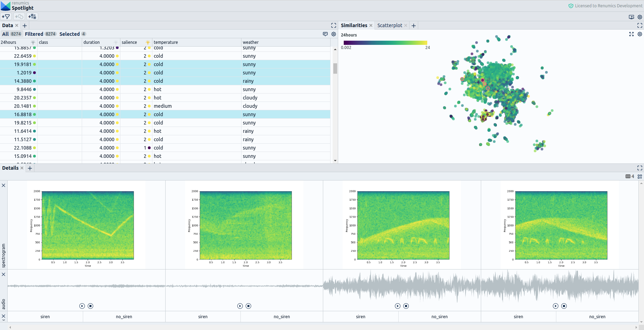Viewport: 644px width, 330px height.
Task: Show Filtered 8274 rows tab
Action: (40, 34)
